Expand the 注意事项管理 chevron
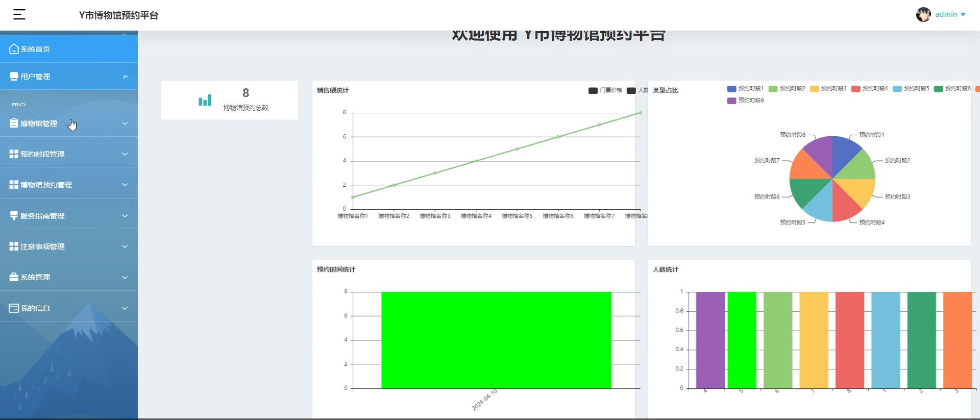980x420 pixels. [125, 246]
